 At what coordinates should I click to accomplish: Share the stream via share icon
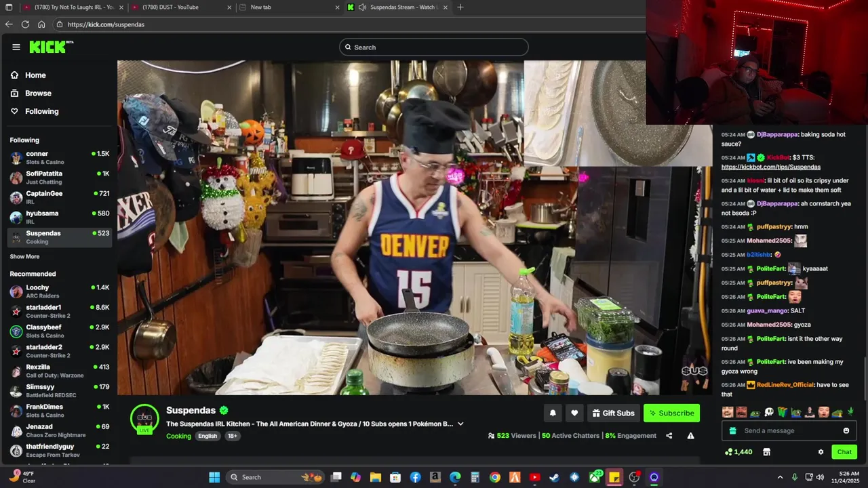click(669, 436)
